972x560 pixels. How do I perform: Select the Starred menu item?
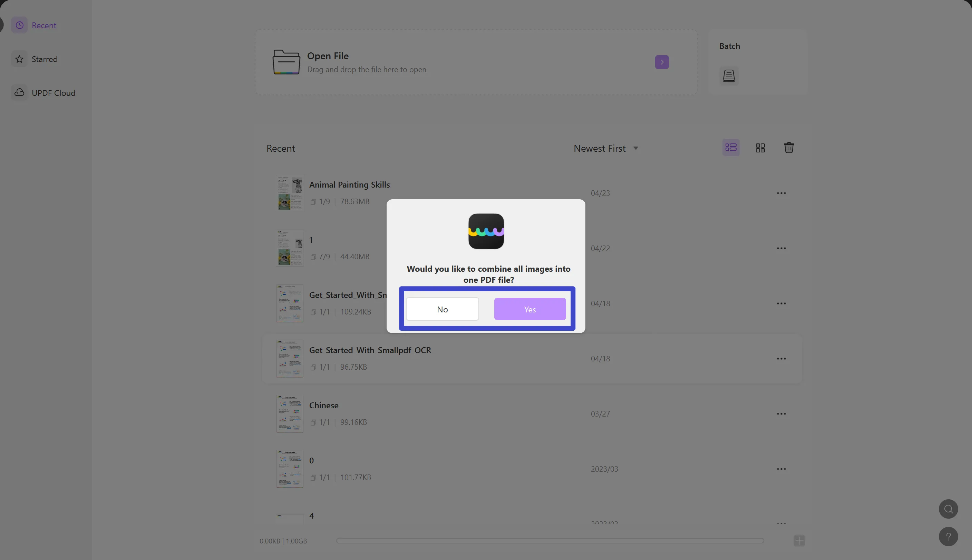tap(45, 59)
